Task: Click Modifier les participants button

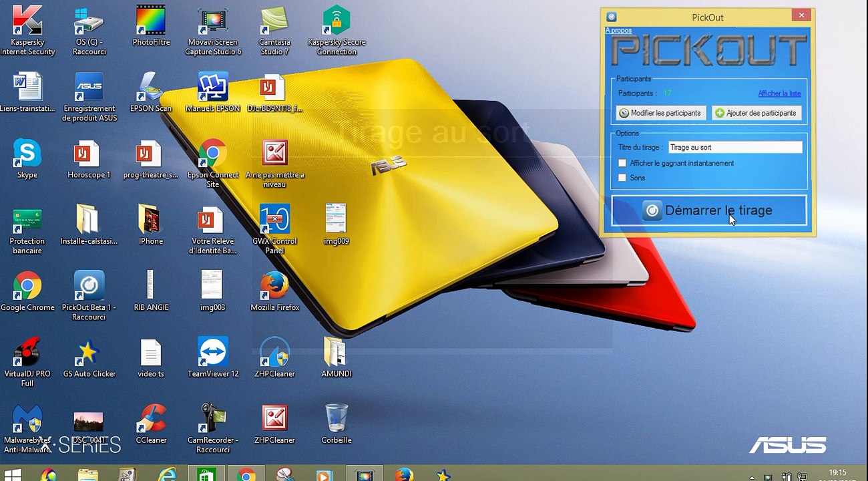Action: [x=660, y=113]
